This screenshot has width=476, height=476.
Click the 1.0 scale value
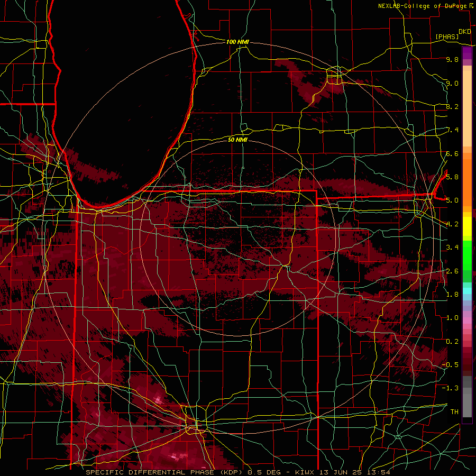tap(452, 317)
